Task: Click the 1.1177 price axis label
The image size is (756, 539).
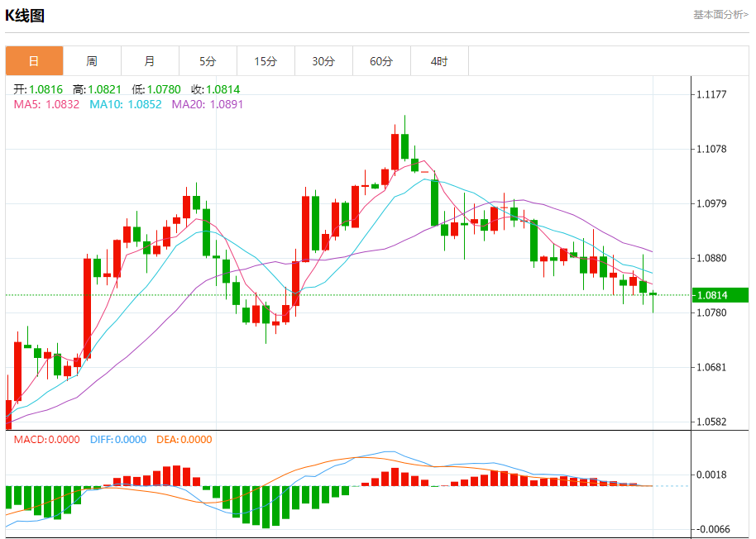Action: click(711, 95)
